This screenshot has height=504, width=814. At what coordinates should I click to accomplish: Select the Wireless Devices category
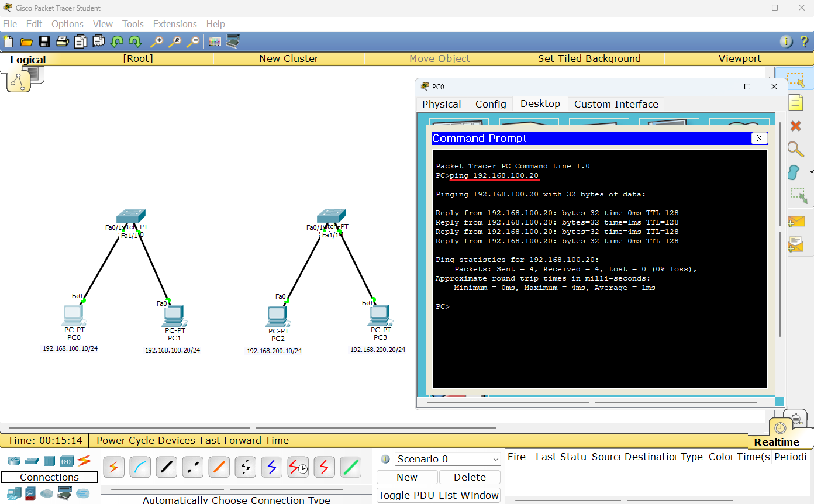pos(67,461)
